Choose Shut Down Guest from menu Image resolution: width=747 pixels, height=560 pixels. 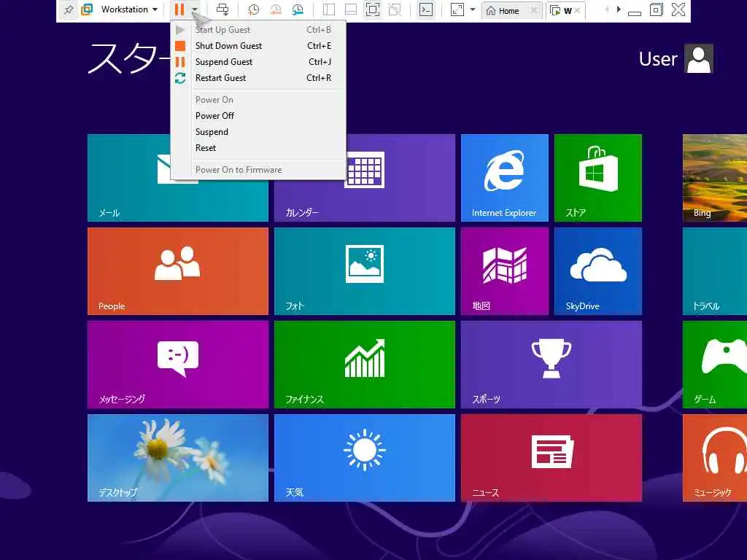[258, 46]
